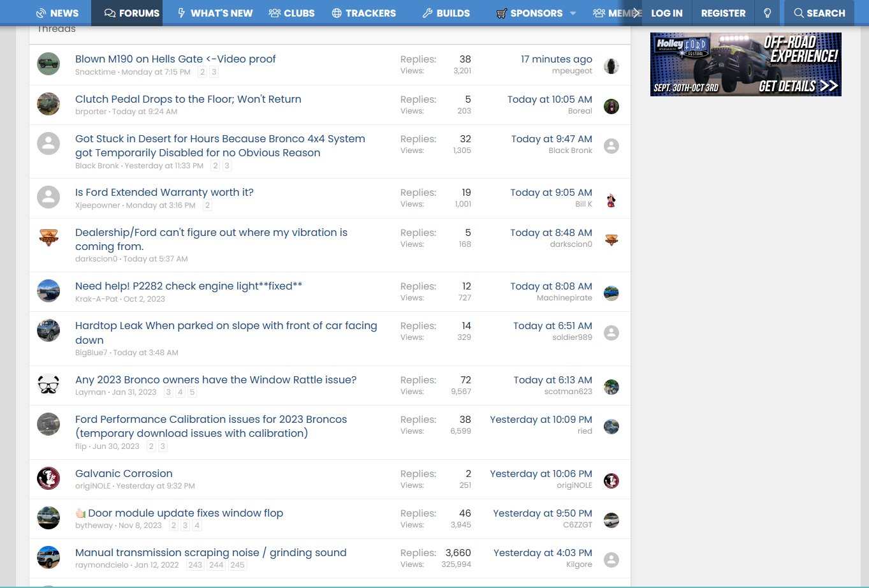869x588 pixels.
Task: Click origiNOLE's avatar beside Galvanic Corrosion thread
Action: tap(48, 478)
